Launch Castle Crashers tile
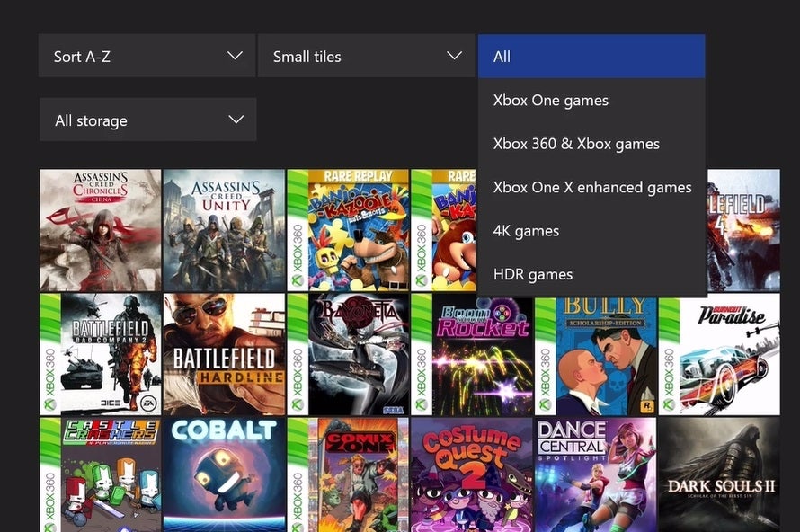800x532 pixels. [x=100, y=474]
